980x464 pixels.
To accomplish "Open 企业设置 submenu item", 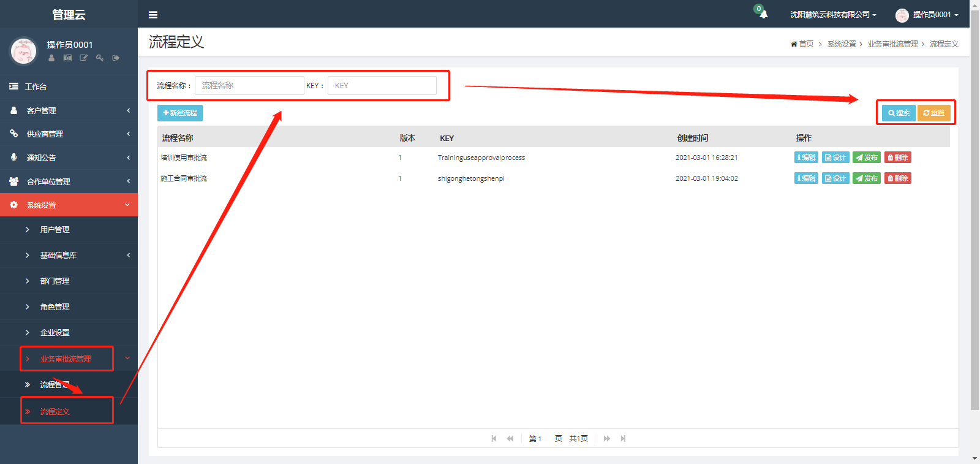I will coord(69,332).
